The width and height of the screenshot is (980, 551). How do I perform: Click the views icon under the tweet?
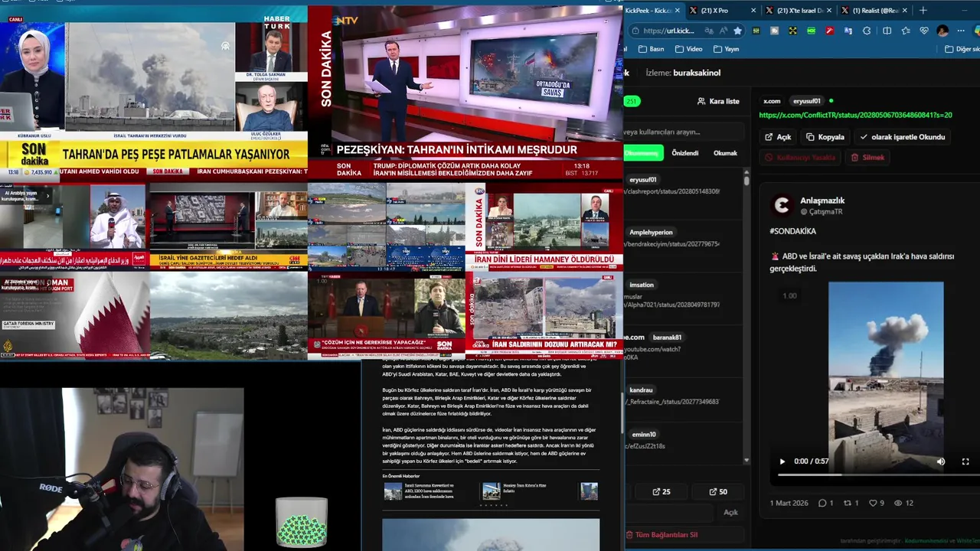(898, 503)
